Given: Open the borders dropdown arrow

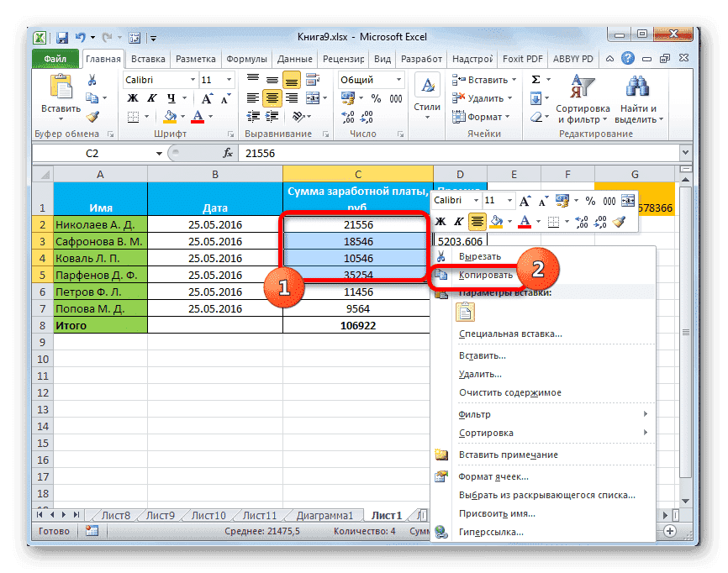Looking at the screenshot, I should [x=146, y=117].
